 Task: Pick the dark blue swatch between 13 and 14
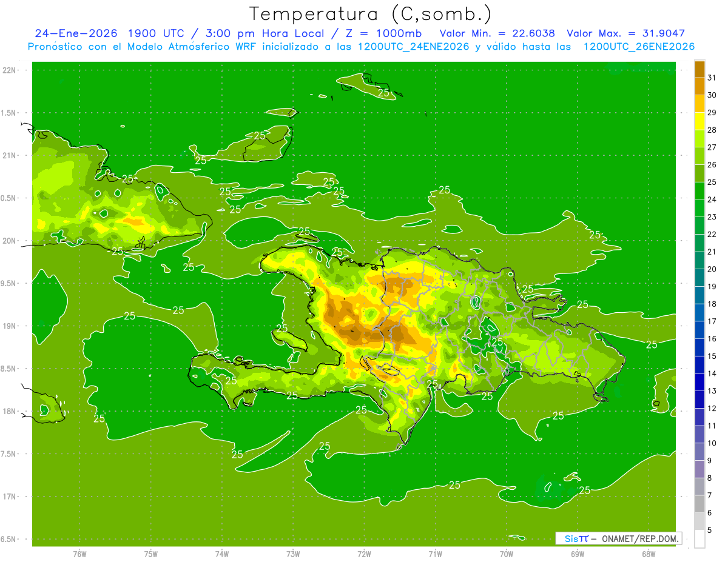[699, 382]
